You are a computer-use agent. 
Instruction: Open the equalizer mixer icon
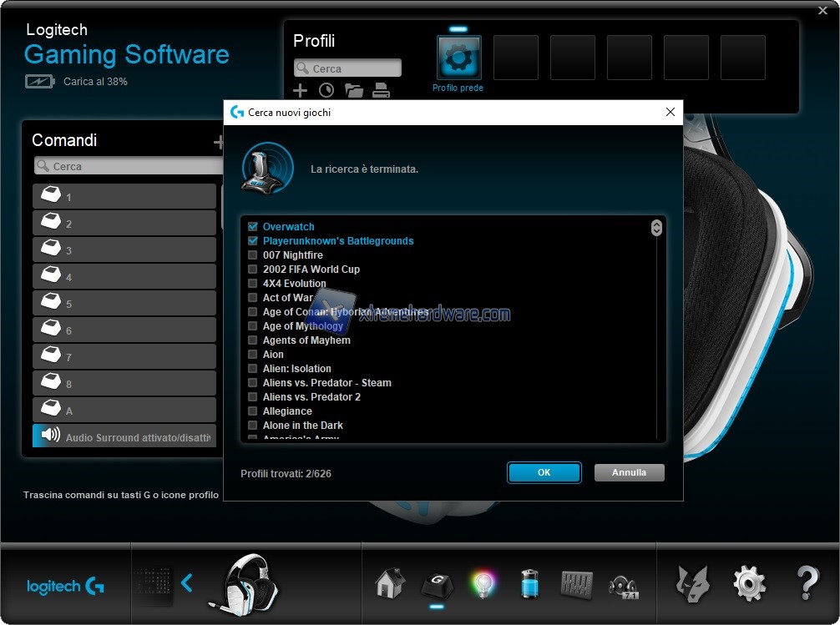point(576,583)
